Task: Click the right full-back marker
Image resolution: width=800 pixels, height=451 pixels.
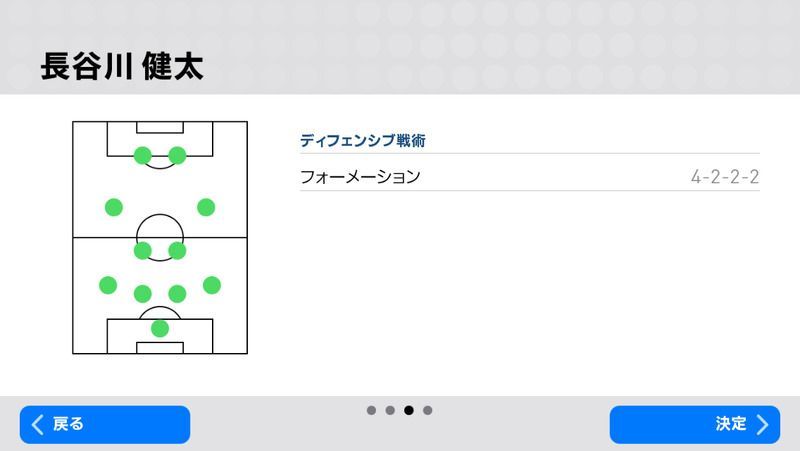Action: tap(212, 285)
